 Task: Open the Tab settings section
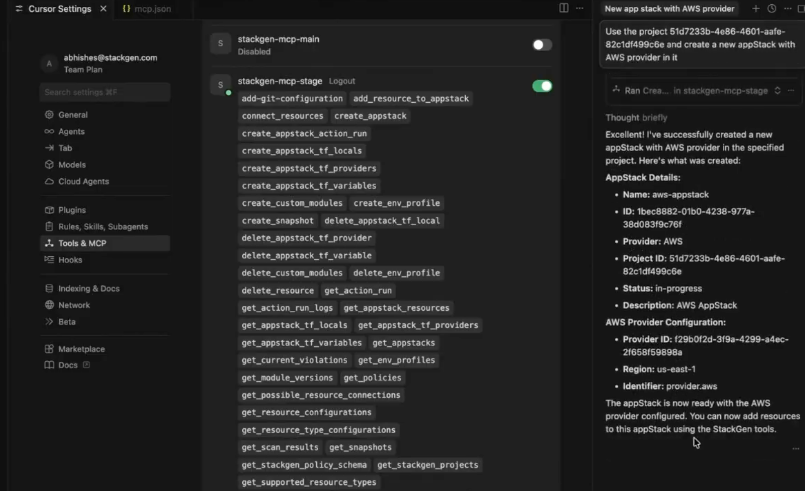click(x=65, y=148)
